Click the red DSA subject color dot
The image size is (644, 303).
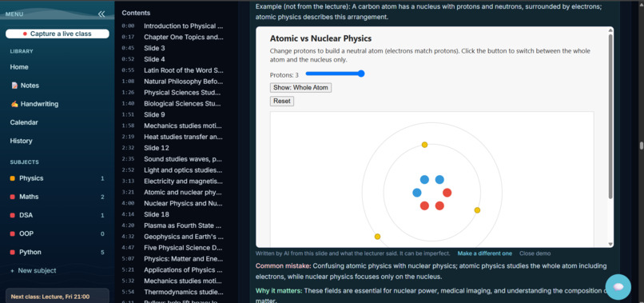click(x=12, y=215)
